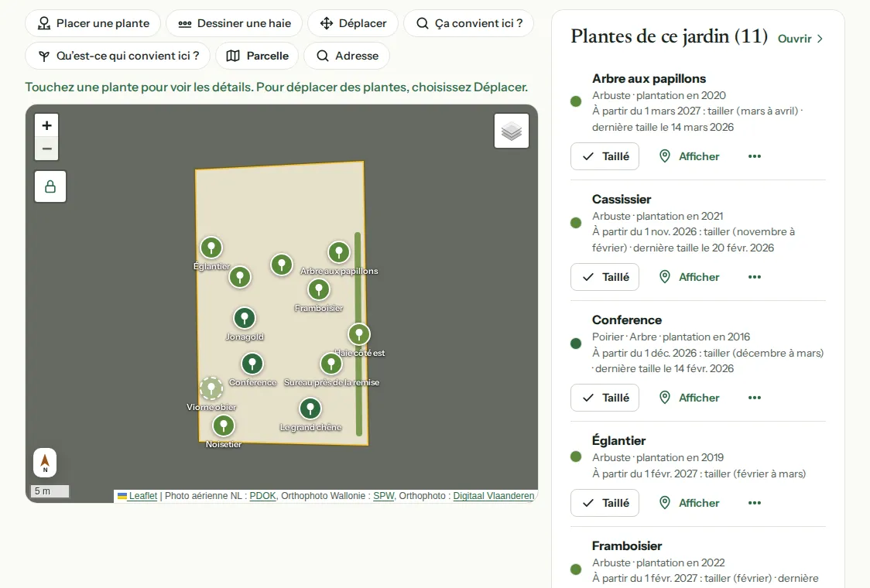Click the north compass icon
The height and width of the screenshot is (588, 870).
[x=45, y=463]
